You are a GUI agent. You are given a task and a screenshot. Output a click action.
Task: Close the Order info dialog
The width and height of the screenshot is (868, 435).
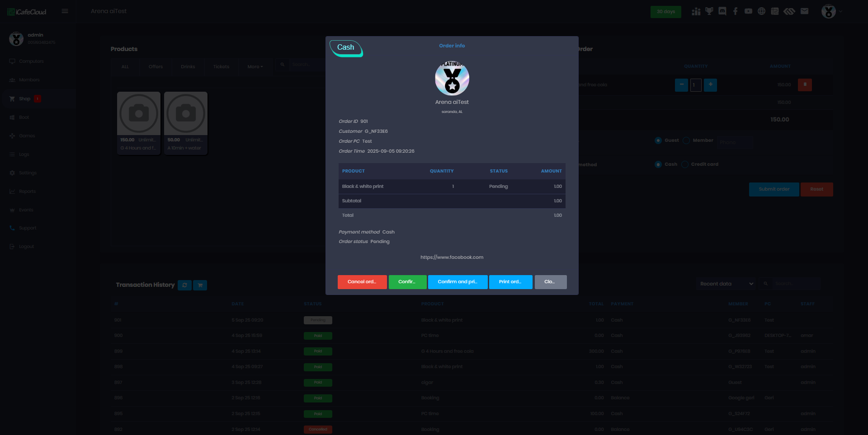pyautogui.click(x=551, y=282)
